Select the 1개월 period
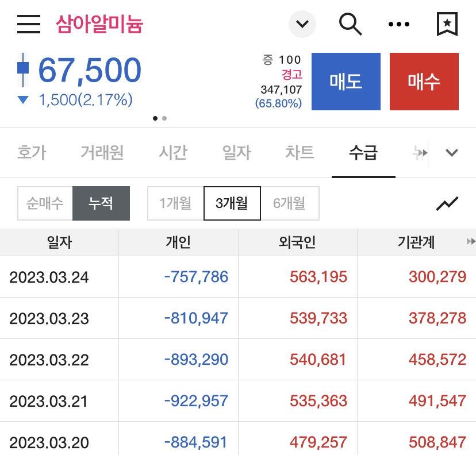 tap(175, 203)
